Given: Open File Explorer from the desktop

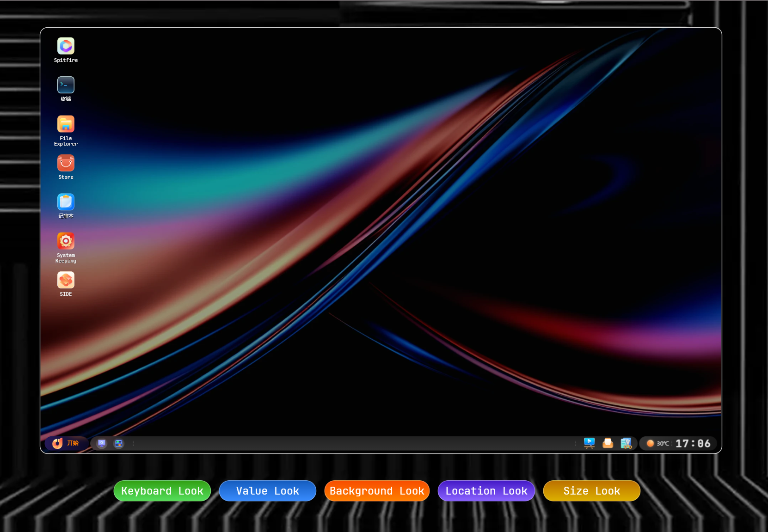Looking at the screenshot, I should pyautogui.click(x=66, y=131).
